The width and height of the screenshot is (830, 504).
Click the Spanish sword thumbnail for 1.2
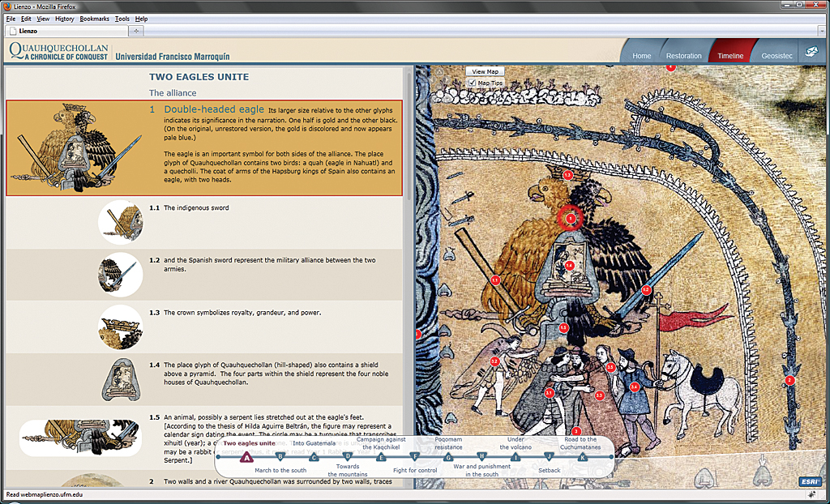tap(120, 274)
